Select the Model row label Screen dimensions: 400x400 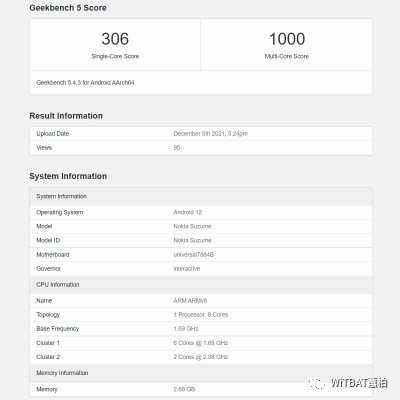pyautogui.click(x=44, y=226)
